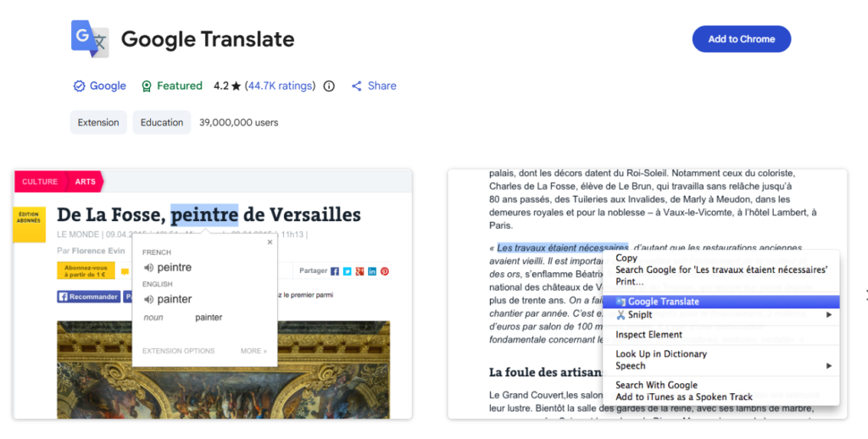Click the Add to Chrome button
868x439 pixels.
coord(741,39)
